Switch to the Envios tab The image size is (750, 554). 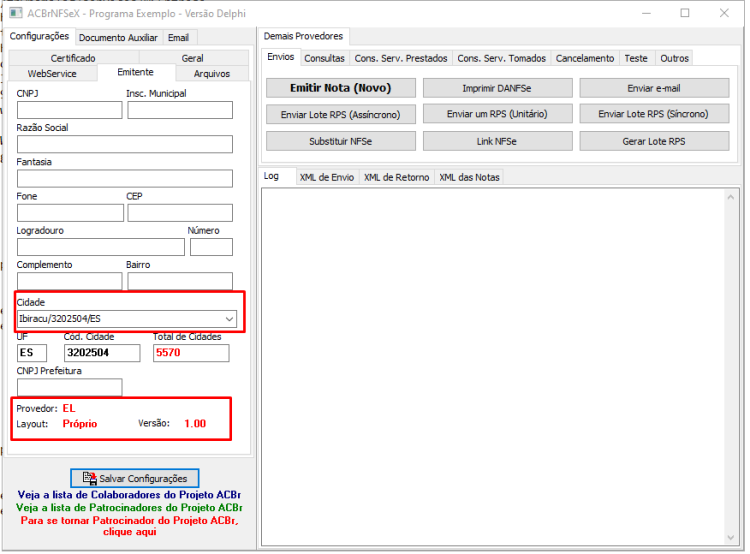[280, 57]
